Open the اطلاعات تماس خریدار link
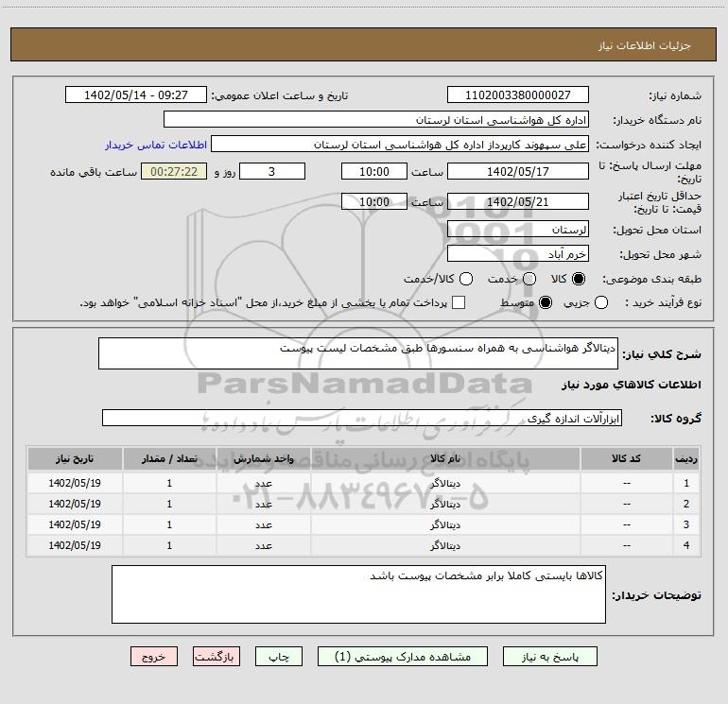This screenshot has width=728, height=704. pos(156,145)
